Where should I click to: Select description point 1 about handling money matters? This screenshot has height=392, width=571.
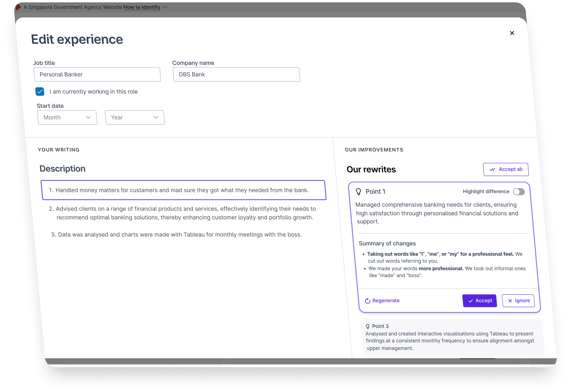183,190
